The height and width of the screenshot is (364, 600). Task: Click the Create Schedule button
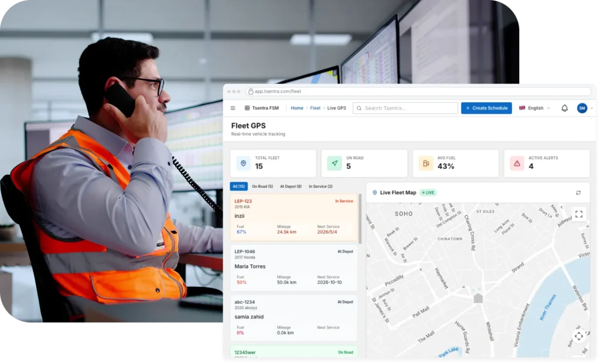[x=486, y=108]
